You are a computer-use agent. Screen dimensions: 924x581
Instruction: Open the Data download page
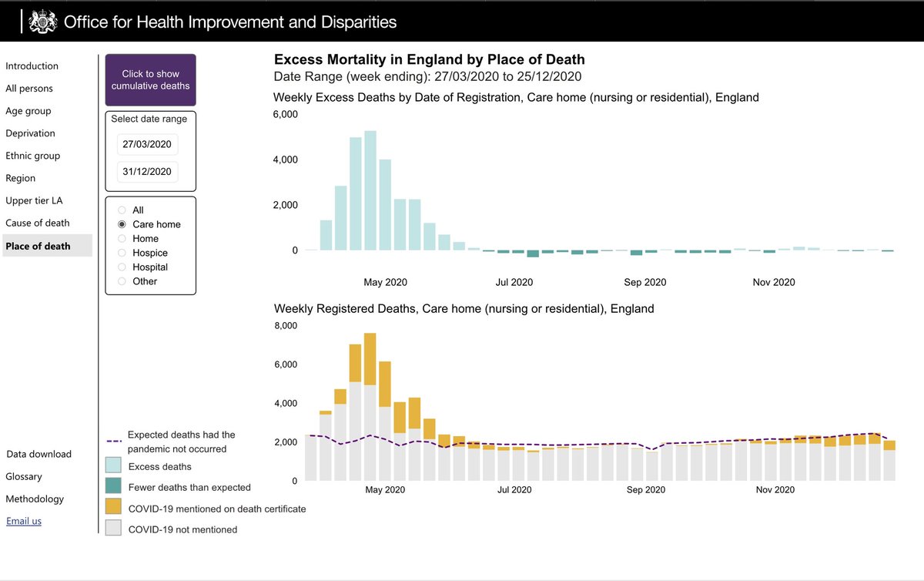(x=38, y=454)
